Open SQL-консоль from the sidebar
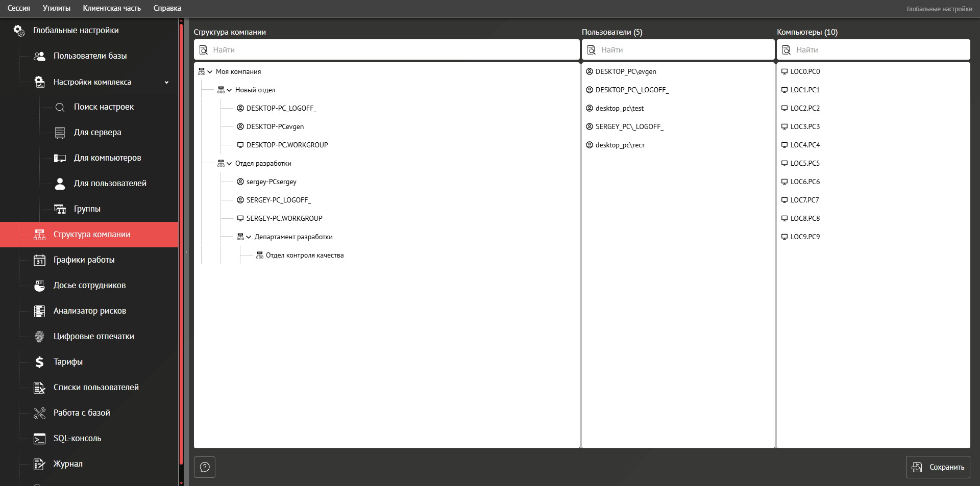The image size is (980, 486). pyautogui.click(x=77, y=439)
